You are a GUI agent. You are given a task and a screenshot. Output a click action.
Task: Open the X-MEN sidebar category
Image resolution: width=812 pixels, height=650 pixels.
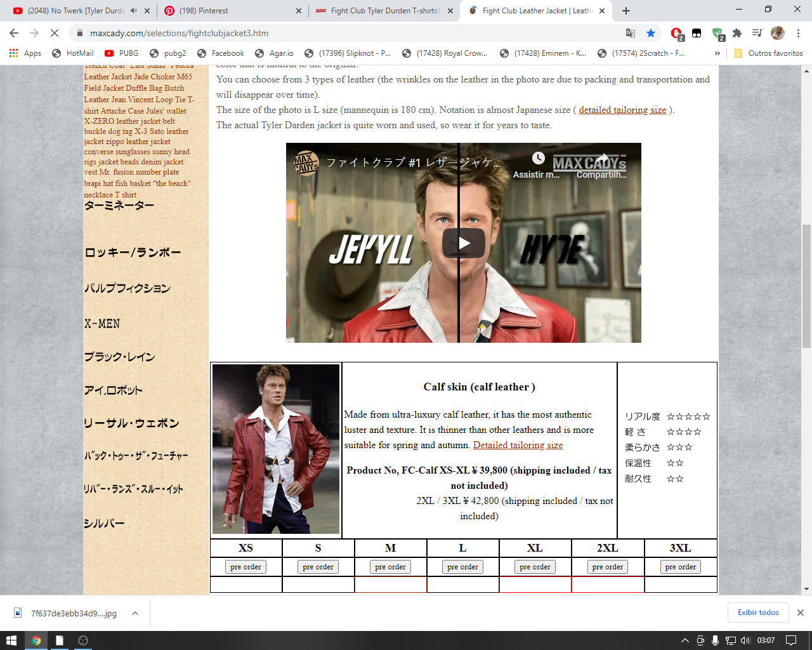pyautogui.click(x=102, y=324)
